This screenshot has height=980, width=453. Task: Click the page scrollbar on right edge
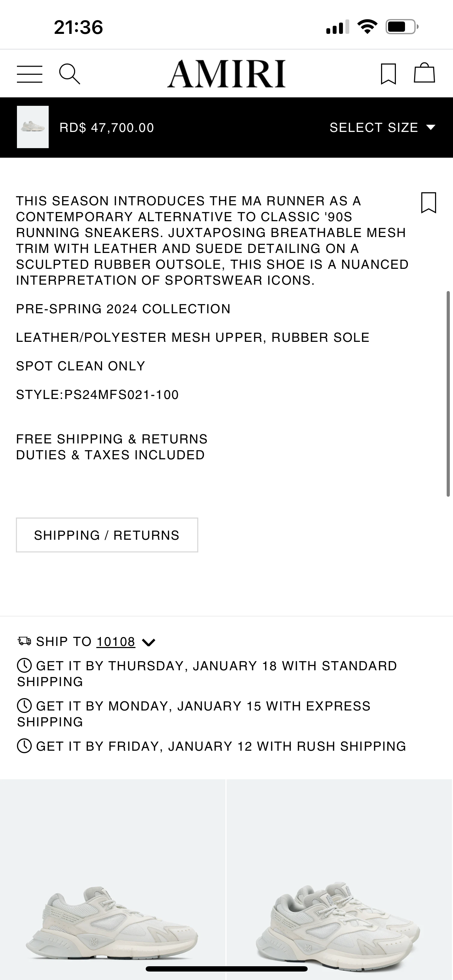(448, 394)
